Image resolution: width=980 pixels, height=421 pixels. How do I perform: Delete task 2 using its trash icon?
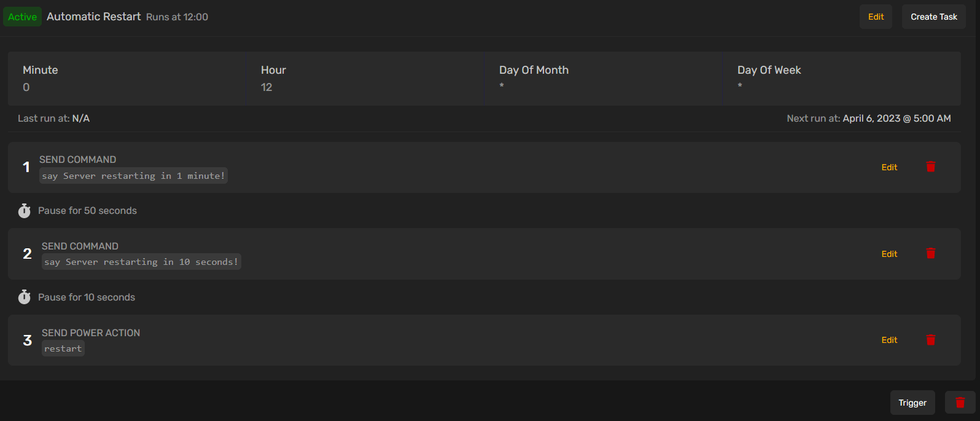(x=931, y=253)
